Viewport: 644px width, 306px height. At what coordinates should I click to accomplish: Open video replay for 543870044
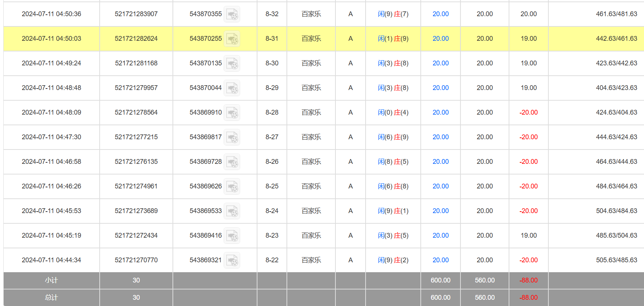click(232, 88)
